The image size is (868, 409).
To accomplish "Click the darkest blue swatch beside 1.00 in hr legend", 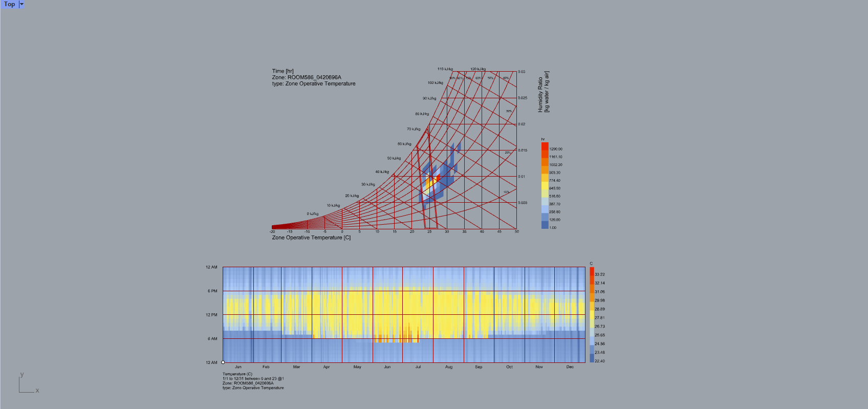I will pos(545,225).
